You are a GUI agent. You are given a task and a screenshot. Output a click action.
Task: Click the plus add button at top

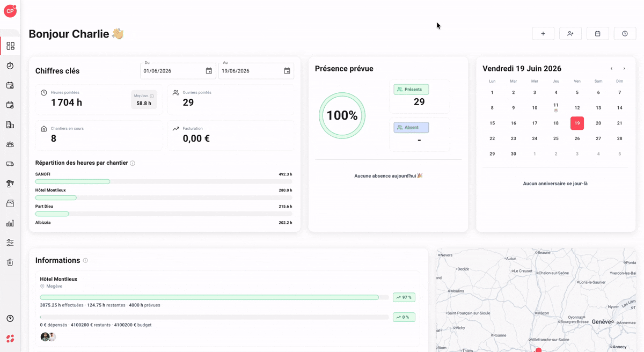pyautogui.click(x=543, y=34)
